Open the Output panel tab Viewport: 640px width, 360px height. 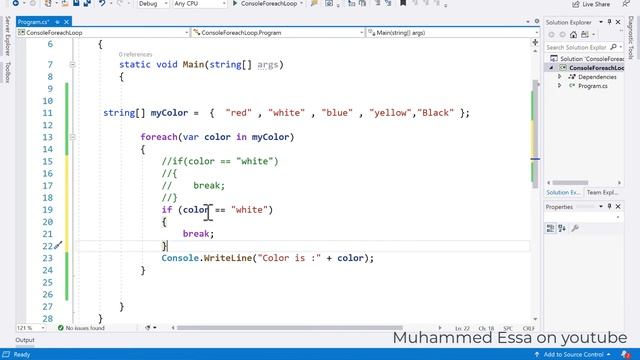(x=25, y=340)
